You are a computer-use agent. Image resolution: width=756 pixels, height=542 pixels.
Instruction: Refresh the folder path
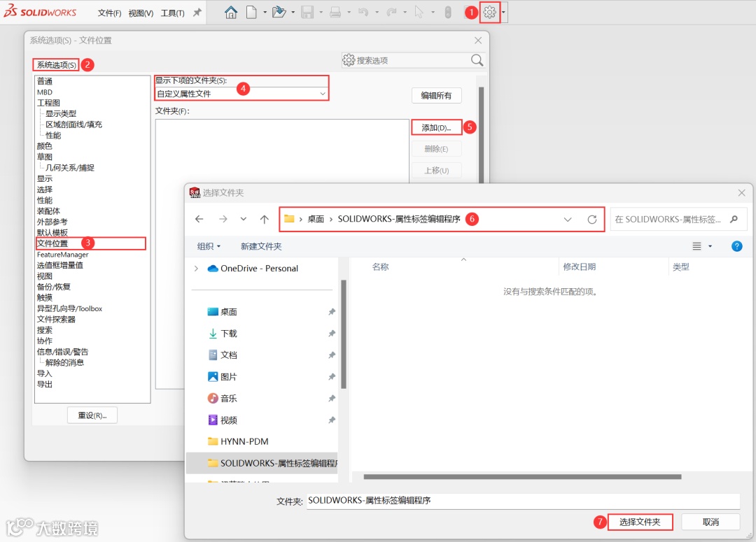[592, 220]
